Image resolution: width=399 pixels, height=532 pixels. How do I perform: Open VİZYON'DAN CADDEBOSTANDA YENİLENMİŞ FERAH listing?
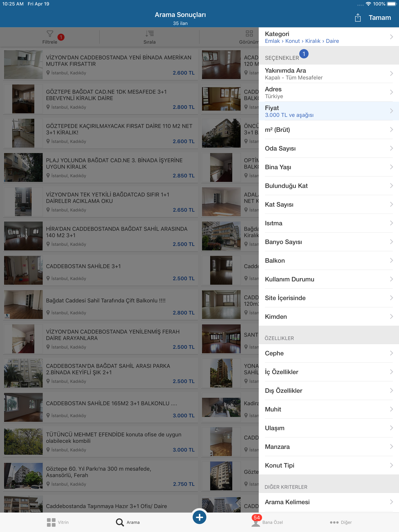click(x=101, y=339)
